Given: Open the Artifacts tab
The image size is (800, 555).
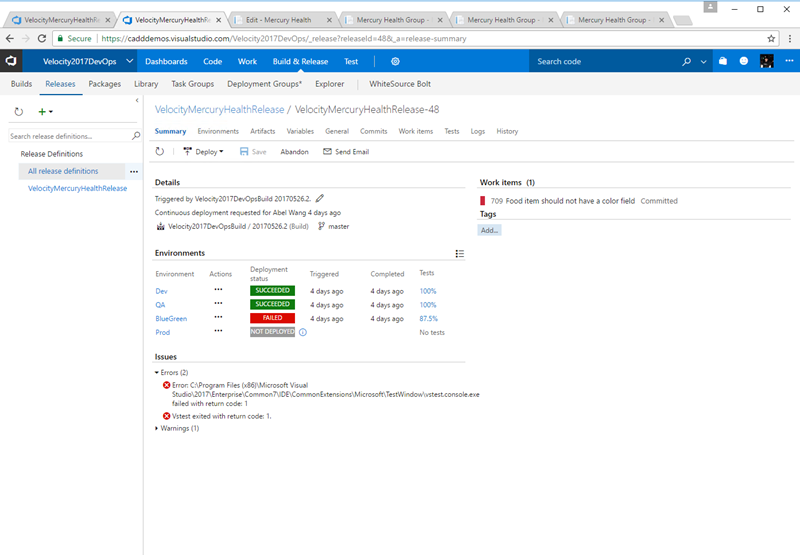Looking at the screenshot, I should pos(262,131).
